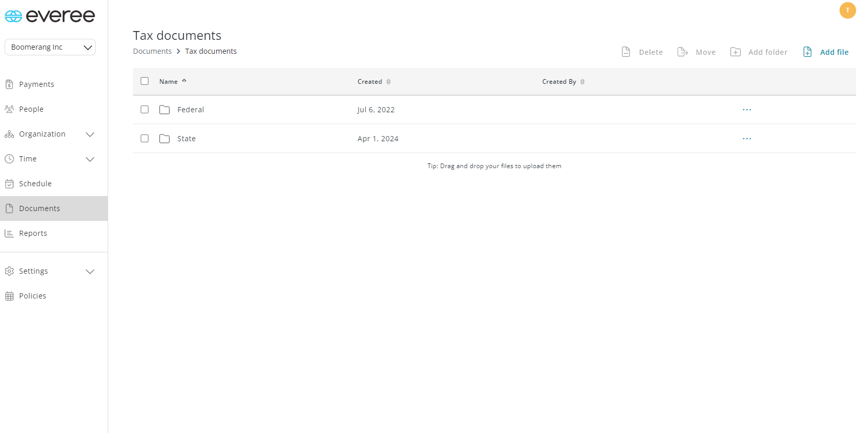This screenshot has width=868, height=433.
Task: Open the State row more-options ellipsis
Action: pyautogui.click(x=746, y=139)
